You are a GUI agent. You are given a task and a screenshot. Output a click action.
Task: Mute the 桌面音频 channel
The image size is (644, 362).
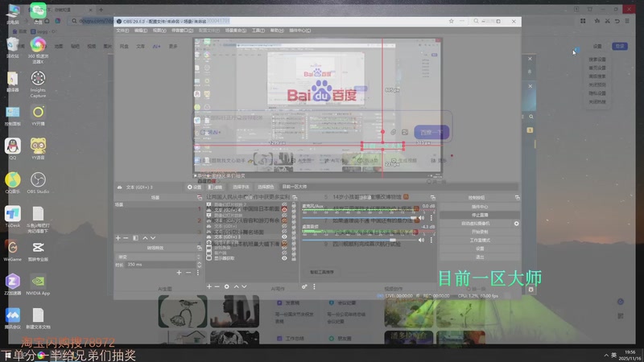[x=421, y=240]
